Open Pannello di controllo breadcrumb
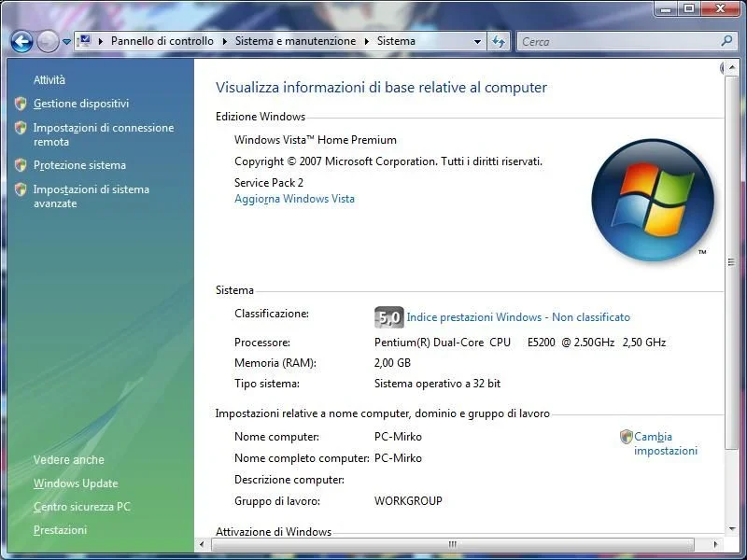Viewport: 747px width, 560px height. [162, 41]
